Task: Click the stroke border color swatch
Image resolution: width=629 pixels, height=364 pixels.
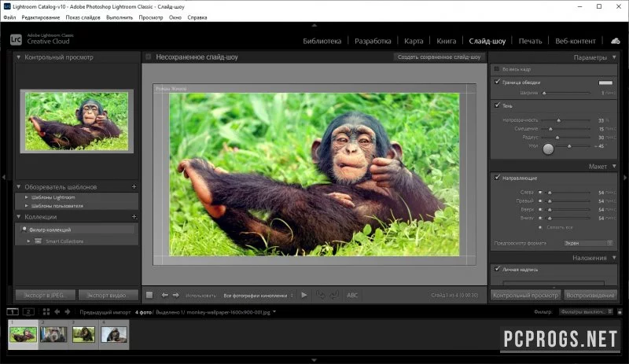Action: click(605, 83)
